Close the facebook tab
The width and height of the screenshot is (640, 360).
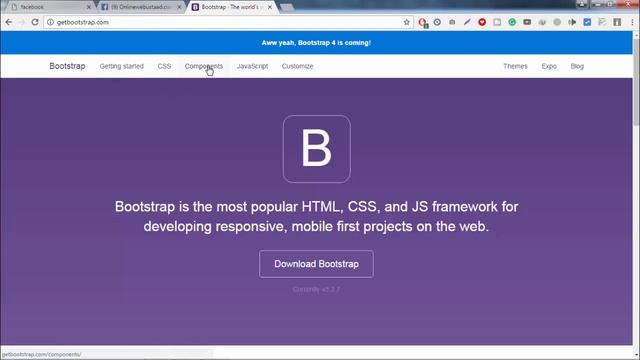click(x=89, y=7)
